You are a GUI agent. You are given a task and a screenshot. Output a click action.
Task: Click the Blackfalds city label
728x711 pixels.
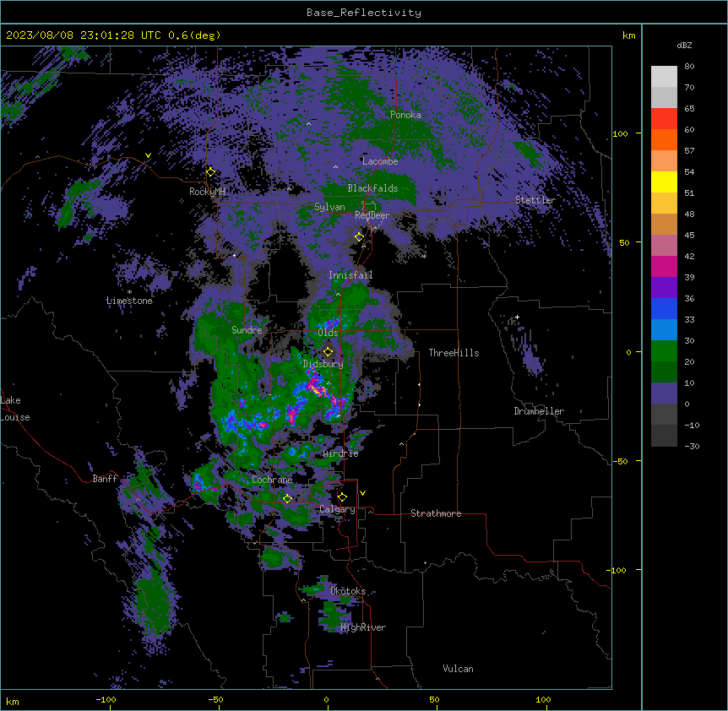[x=372, y=188]
